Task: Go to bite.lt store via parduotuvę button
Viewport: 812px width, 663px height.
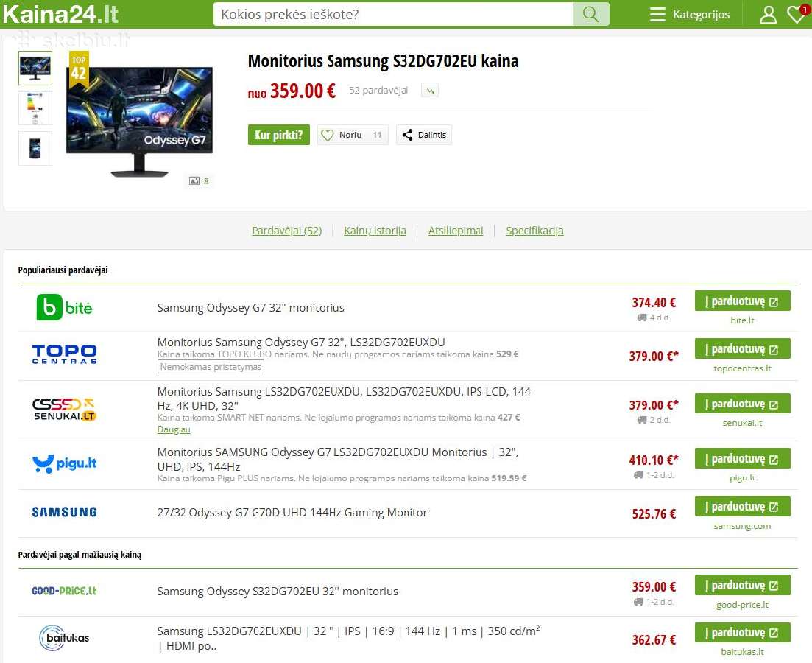Action: click(743, 301)
